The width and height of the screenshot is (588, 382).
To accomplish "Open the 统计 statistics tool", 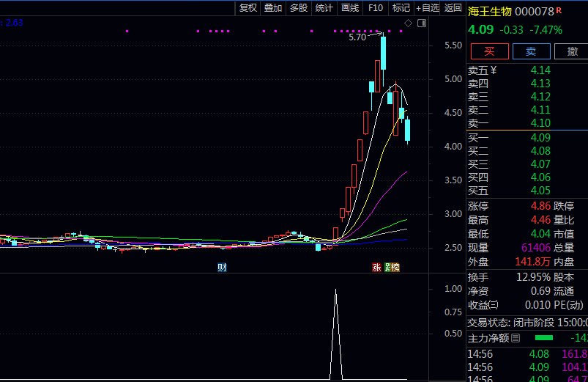I will point(324,8).
